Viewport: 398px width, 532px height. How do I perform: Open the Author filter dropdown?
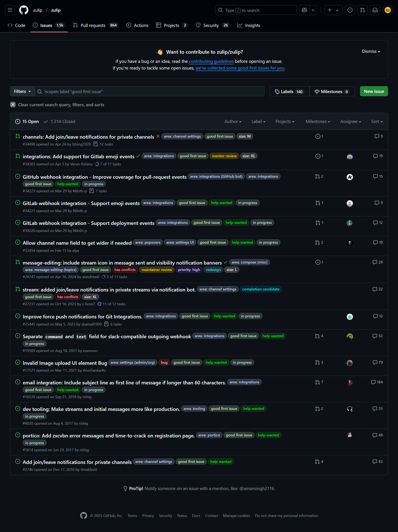[232, 122]
